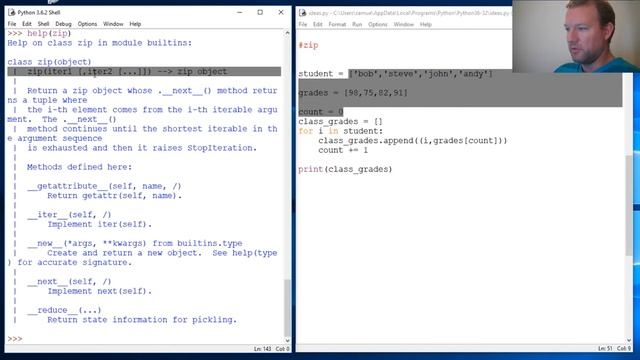Click the editor scrollbar down arrow
This screenshot has height=360, width=640.
click(x=629, y=340)
